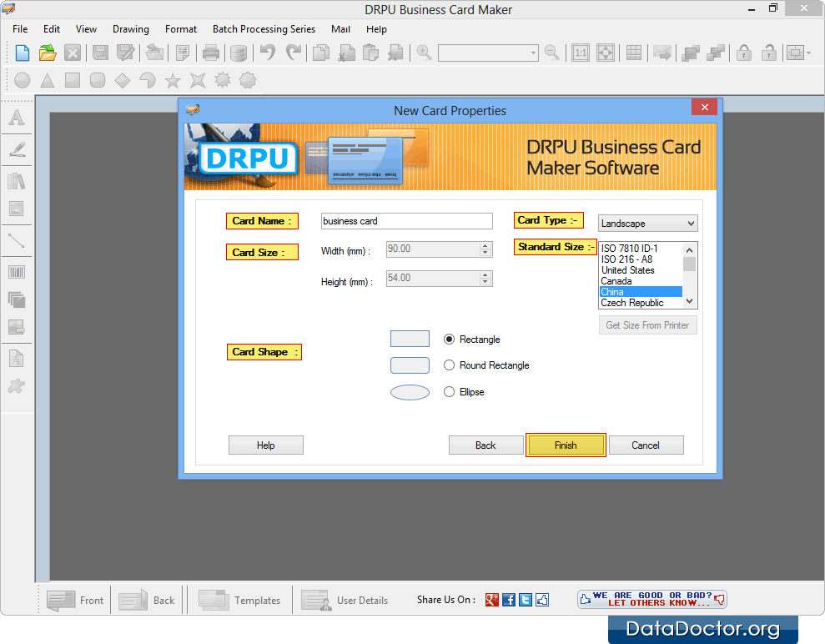Open the Edit menu
825x644 pixels.
[52, 29]
